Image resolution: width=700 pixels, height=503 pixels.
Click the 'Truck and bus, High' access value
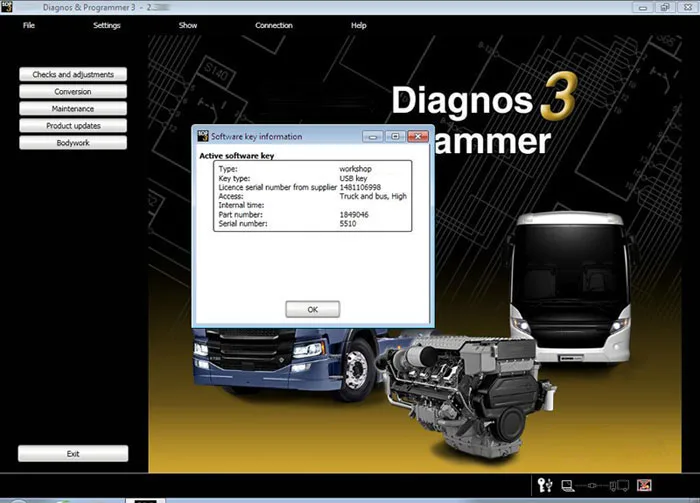click(x=373, y=196)
